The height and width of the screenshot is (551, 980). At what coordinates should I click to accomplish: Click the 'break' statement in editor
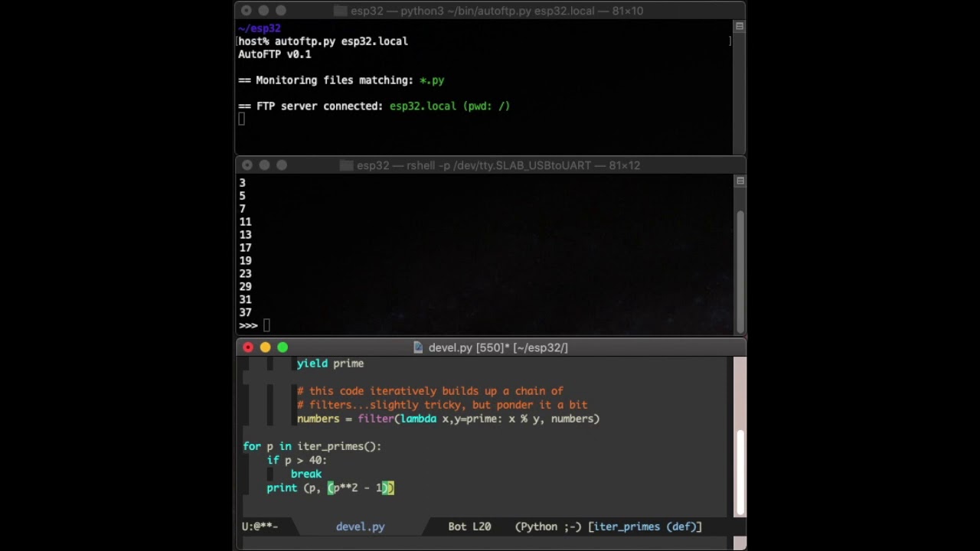pyautogui.click(x=306, y=474)
